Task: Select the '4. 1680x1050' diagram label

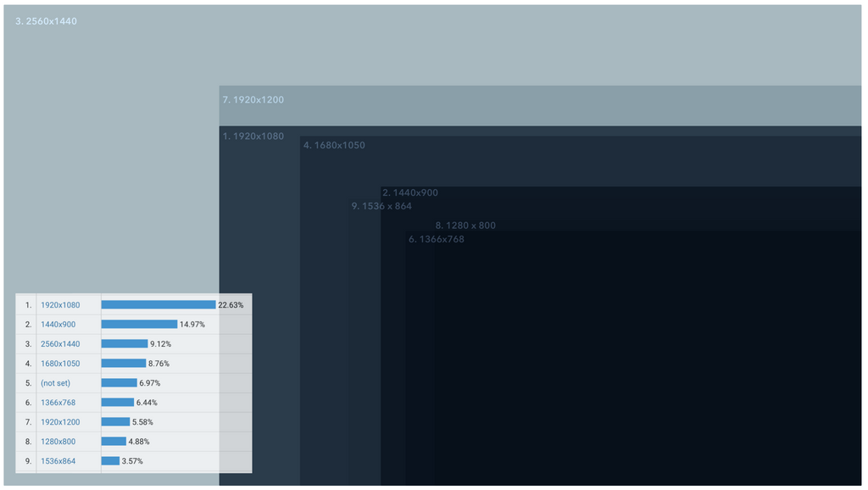Action: (x=334, y=146)
